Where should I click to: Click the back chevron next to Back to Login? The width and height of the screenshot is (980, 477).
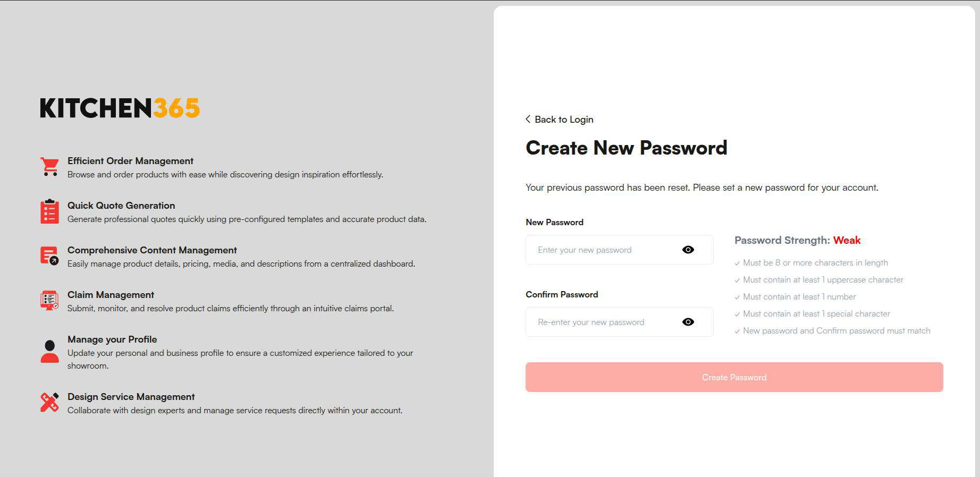click(x=527, y=119)
